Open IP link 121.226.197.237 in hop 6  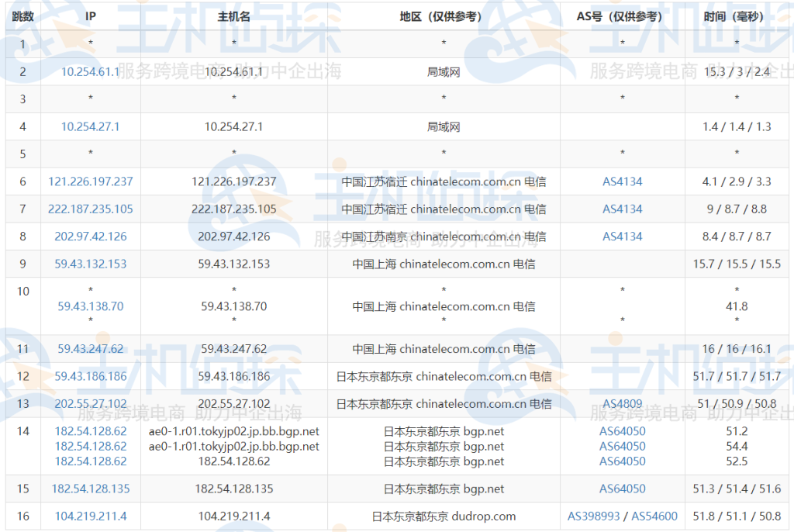tap(91, 181)
